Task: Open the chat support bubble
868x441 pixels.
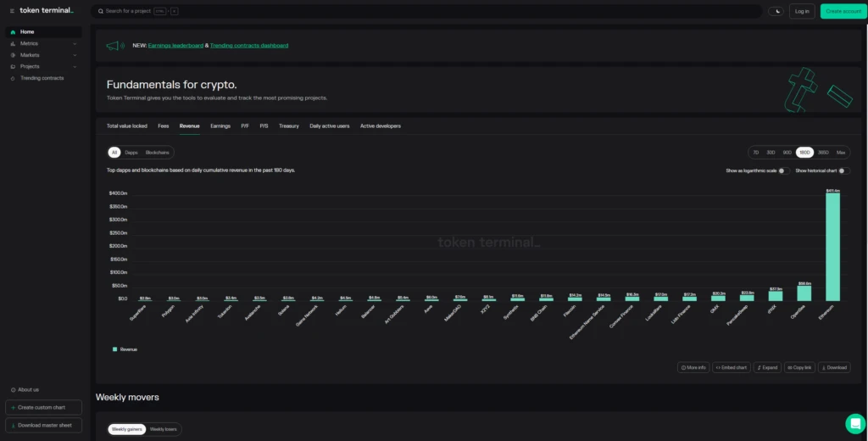Action: (855, 424)
